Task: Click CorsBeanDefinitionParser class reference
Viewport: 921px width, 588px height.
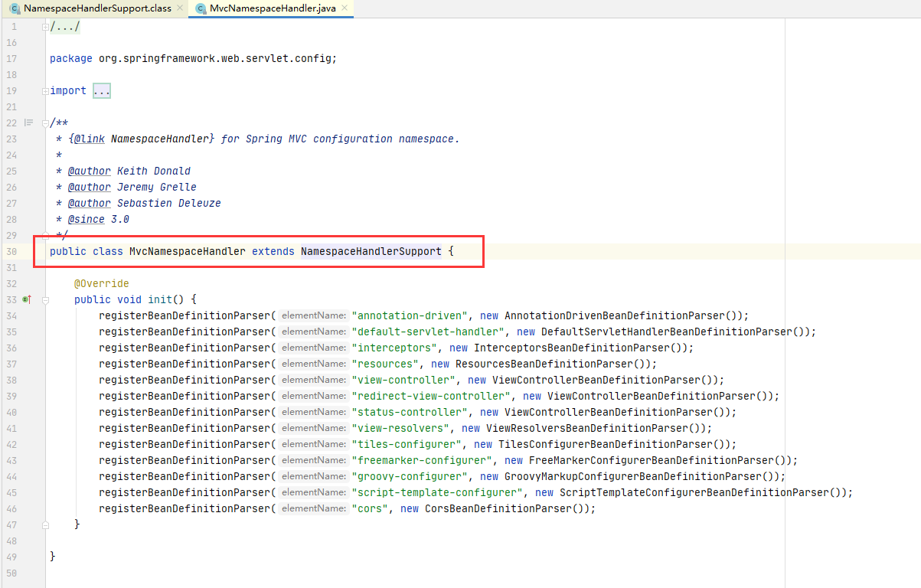Action: click(498, 508)
